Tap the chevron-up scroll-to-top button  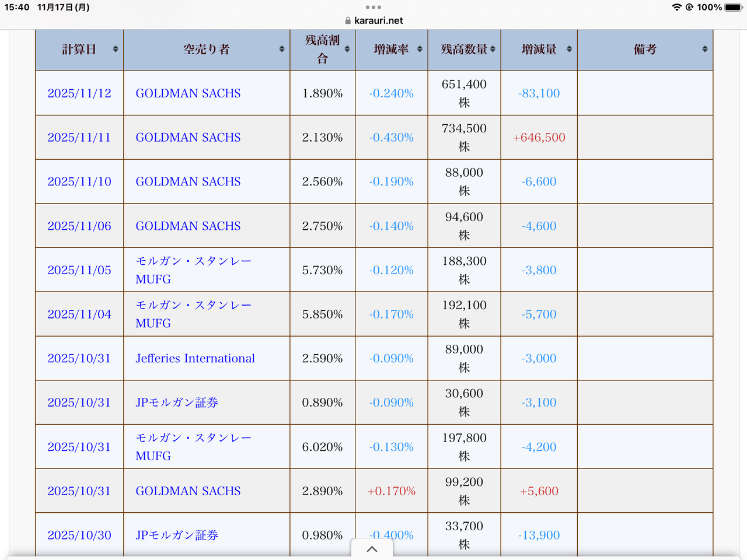pyautogui.click(x=372, y=548)
